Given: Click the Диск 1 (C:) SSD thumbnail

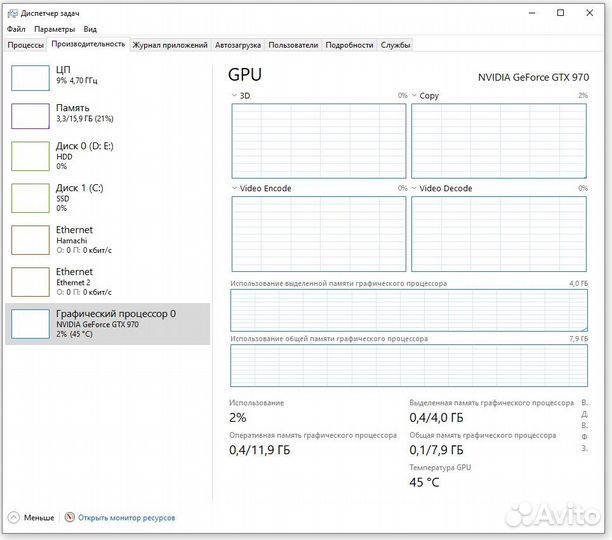Looking at the screenshot, I should click(x=30, y=198).
